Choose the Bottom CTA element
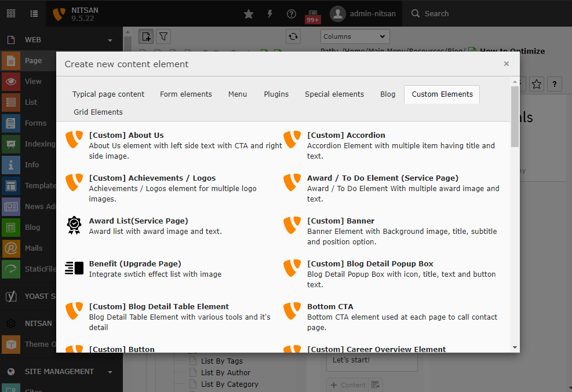 392,317
